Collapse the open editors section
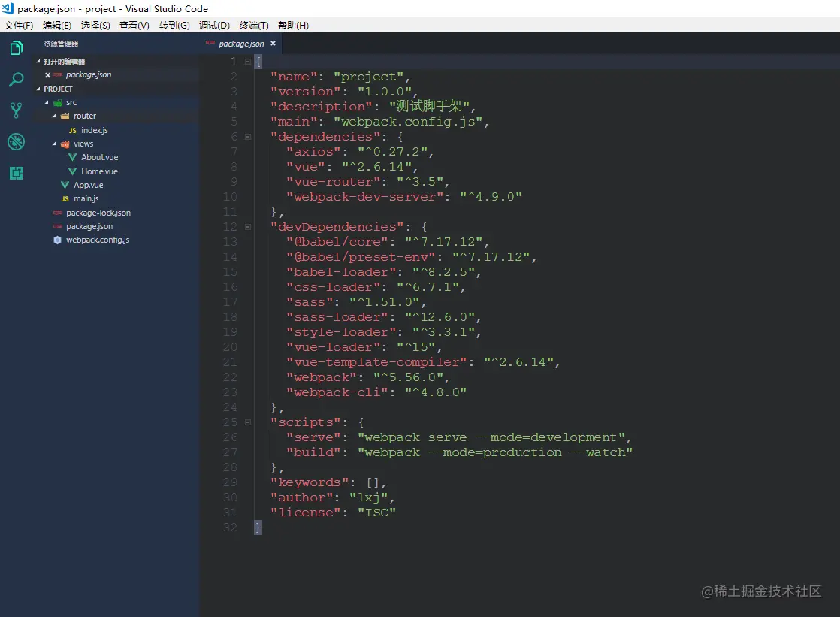Viewport: 840px width, 617px height. (x=38, y=62)
